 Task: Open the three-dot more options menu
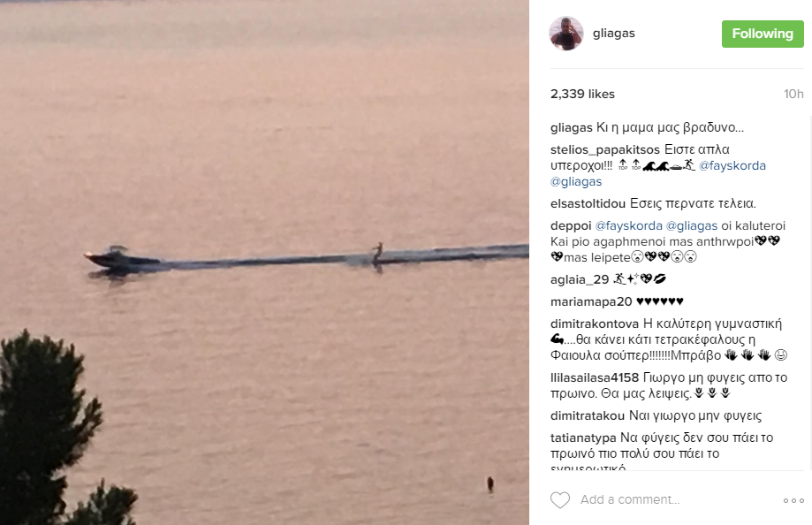click(793, 500)
